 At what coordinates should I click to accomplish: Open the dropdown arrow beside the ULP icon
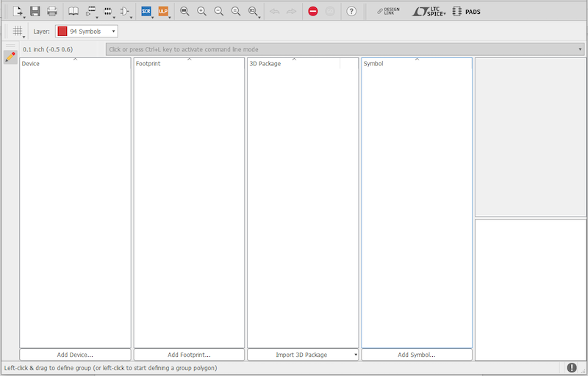click(x=170, y=17)
